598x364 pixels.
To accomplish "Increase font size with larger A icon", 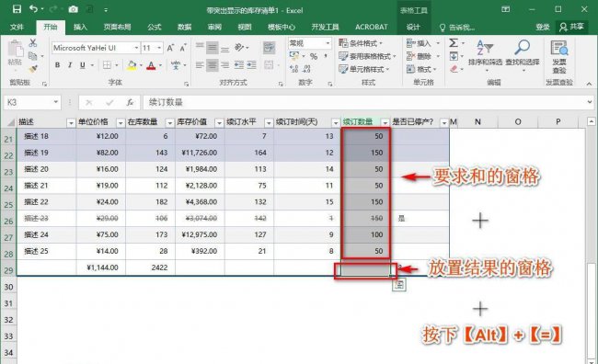I will point(170,48).
